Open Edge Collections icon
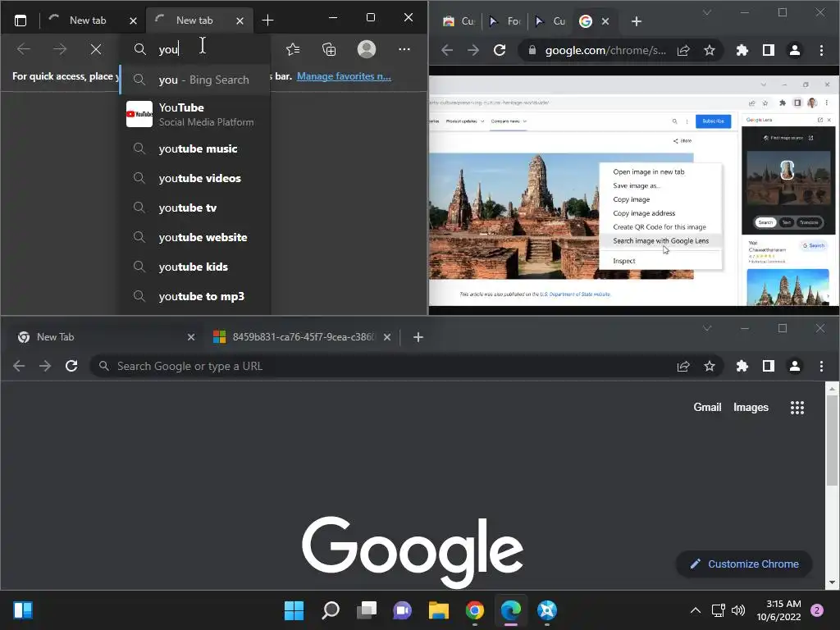This screenshot has height=630, width=840. [329, 49]
